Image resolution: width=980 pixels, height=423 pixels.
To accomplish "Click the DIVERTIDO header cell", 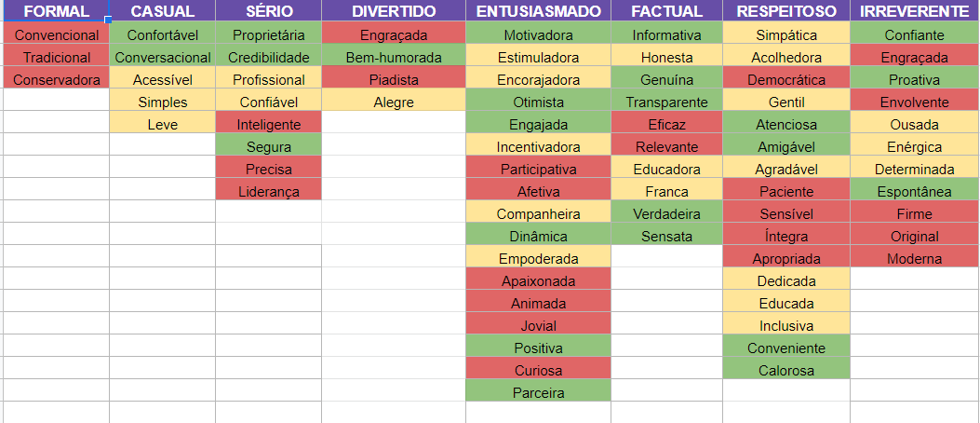I will coord(394,11).
